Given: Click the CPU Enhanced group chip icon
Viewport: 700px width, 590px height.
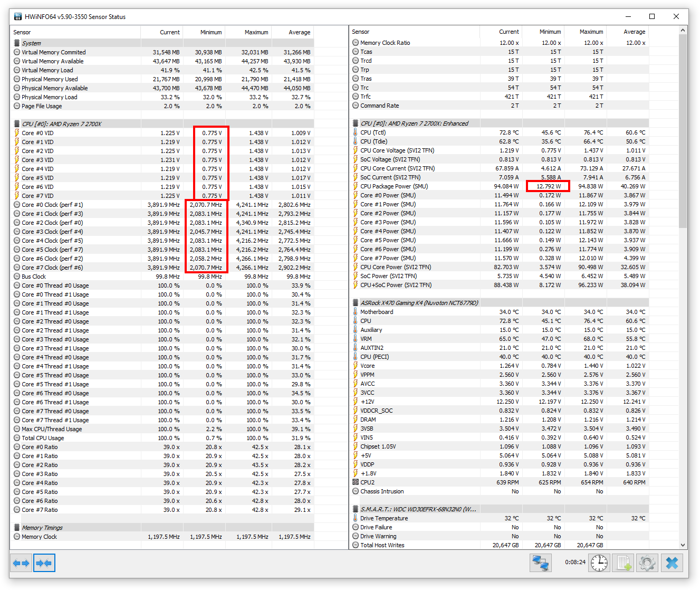Looking at the screenshot, I should coord(356,123).
